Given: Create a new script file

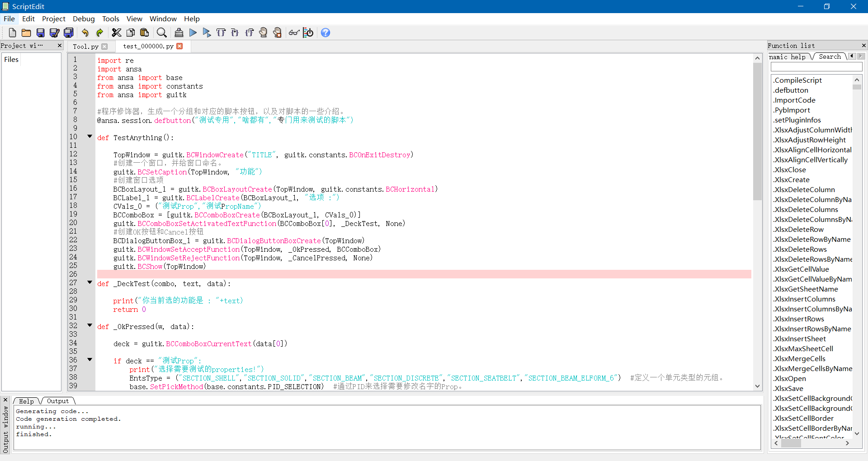Looking at the screenshot, I should (12, 33).
